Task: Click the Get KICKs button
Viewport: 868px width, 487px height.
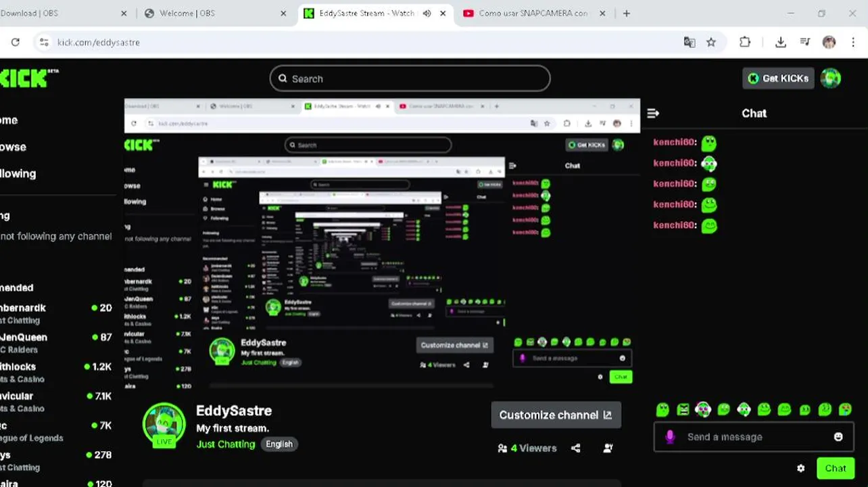Action: click(778, 78)
